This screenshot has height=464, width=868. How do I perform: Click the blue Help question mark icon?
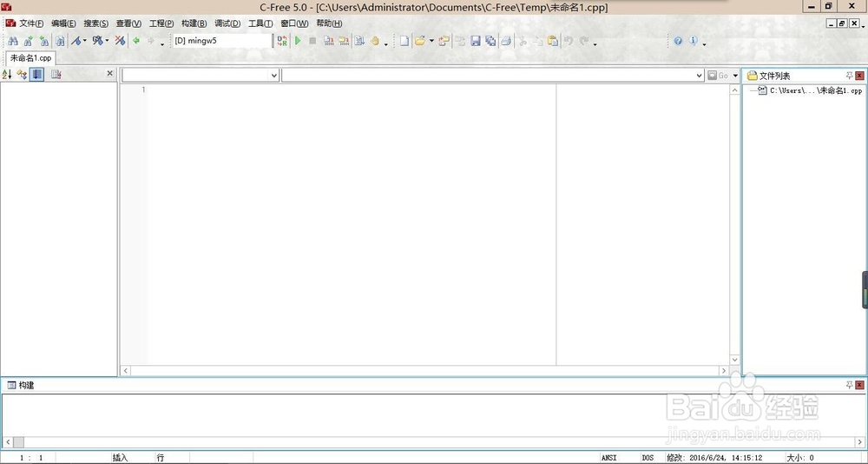tap(678, 41)
